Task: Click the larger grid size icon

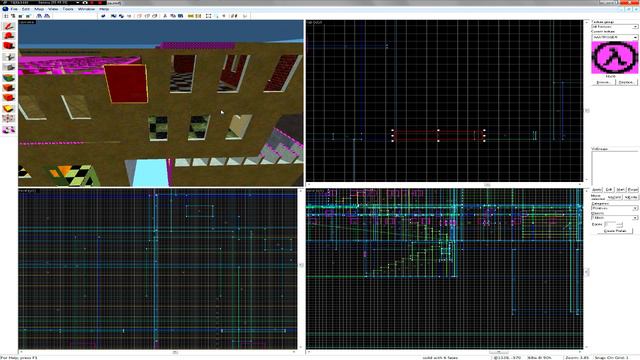Action: tap(28, 16)
